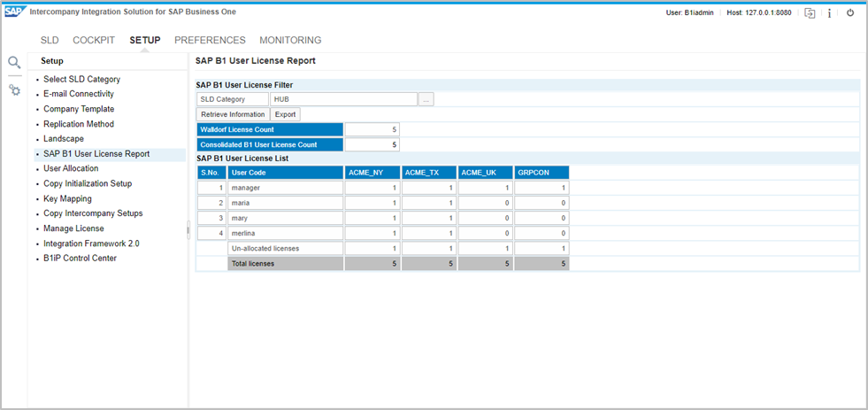Viewport: 868px width, 410px height.
Task: Select Manage License from Setup list
Action: 73,228
